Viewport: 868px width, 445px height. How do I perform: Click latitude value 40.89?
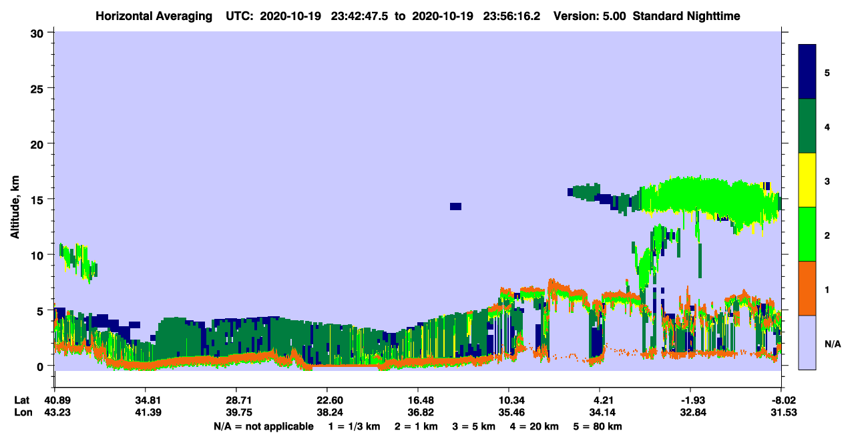[x=54, y=400]
